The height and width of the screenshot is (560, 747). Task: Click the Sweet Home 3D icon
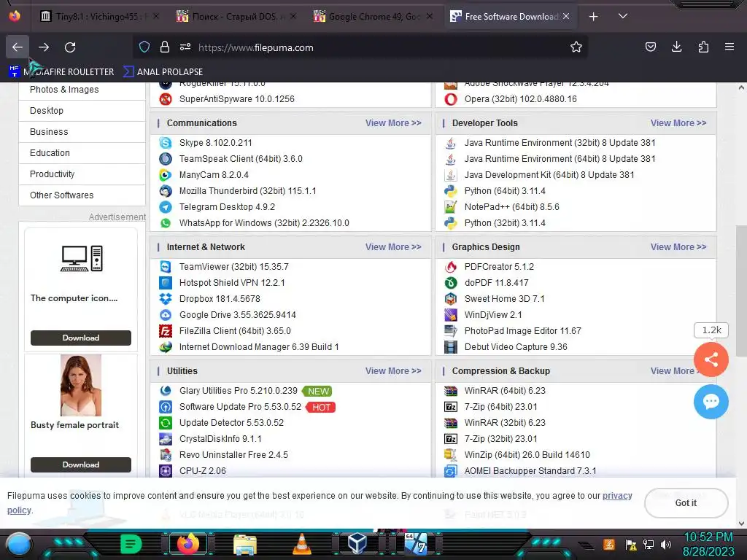(451, 299)
